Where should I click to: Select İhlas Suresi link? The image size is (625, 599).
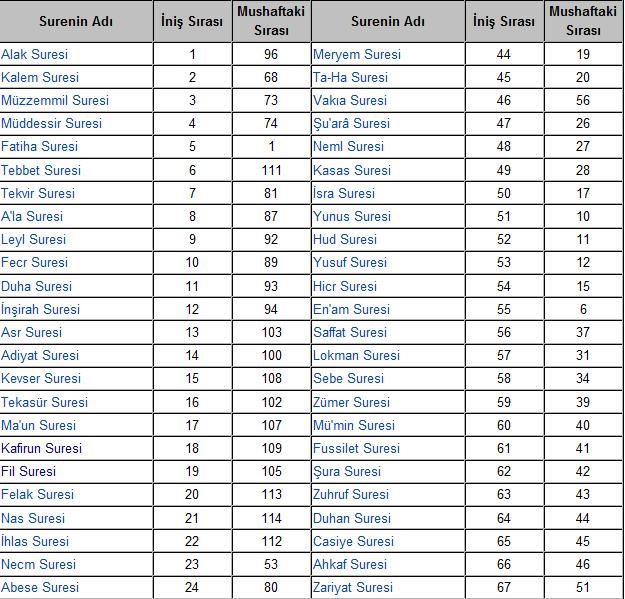click(x=36, y=541)
